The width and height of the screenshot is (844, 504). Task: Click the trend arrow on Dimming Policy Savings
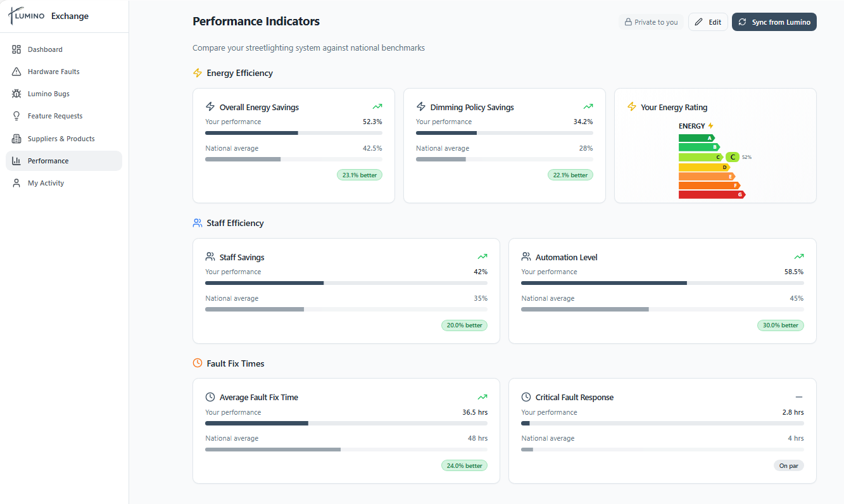click(588, 107)
